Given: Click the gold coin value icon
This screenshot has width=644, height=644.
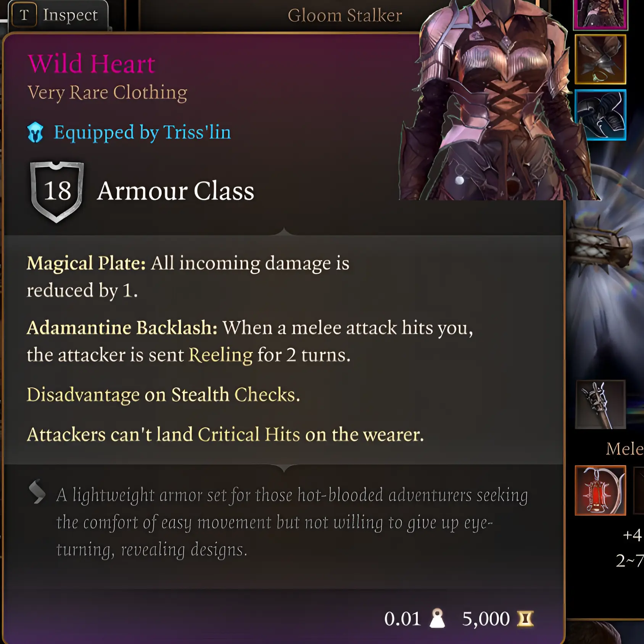Looking at the screenshot, I should coord(525,619).
